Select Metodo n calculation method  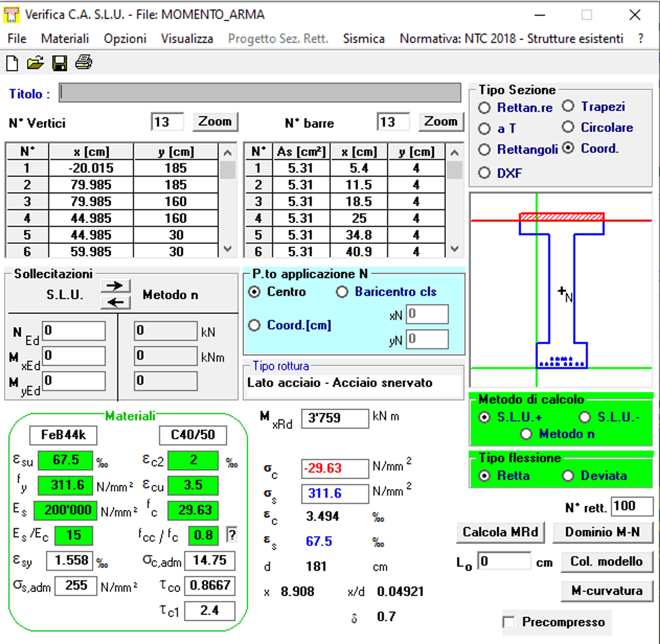[526, 434]
